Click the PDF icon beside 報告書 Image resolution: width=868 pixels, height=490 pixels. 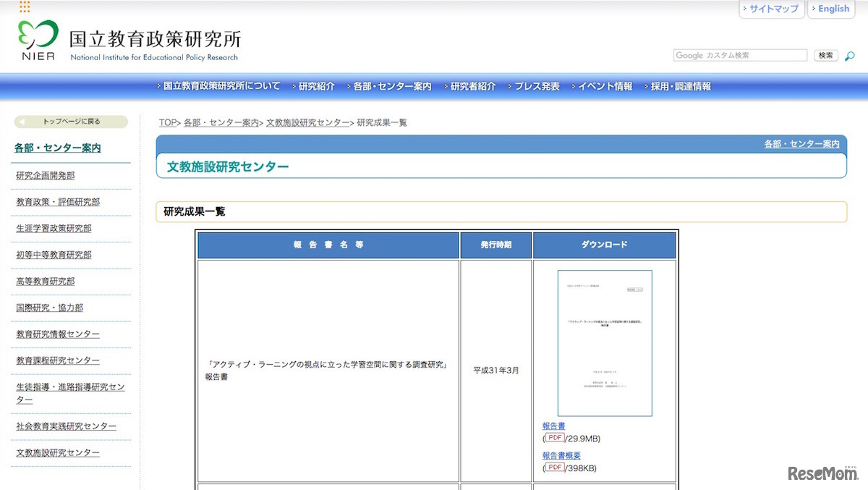click(x=554, y=438)
